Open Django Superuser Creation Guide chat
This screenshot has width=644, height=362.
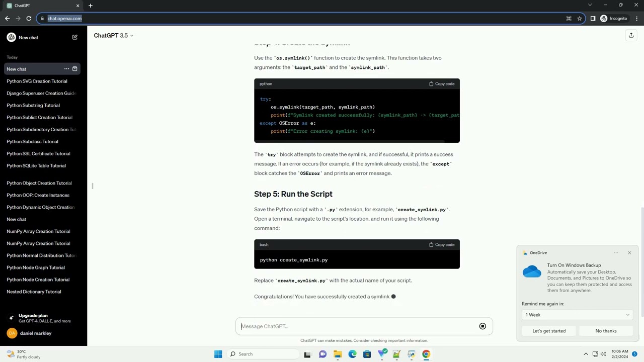point(41,94)
